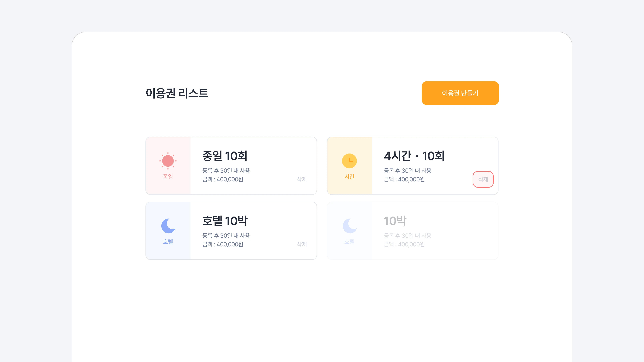Image resolution: width=644 pixels, height=362 pixels.
Task: Select the 4시간 · 10회 title
Action: coord(414,156)
